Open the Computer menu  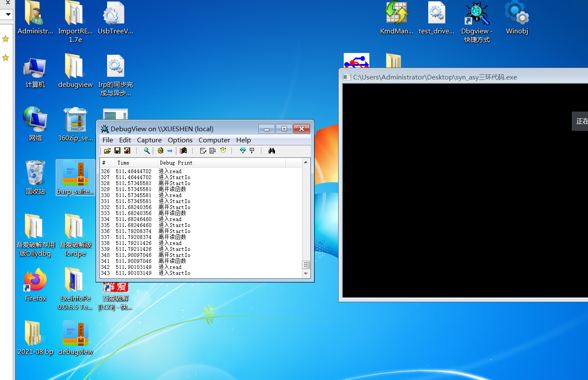(x=214, y=140)
